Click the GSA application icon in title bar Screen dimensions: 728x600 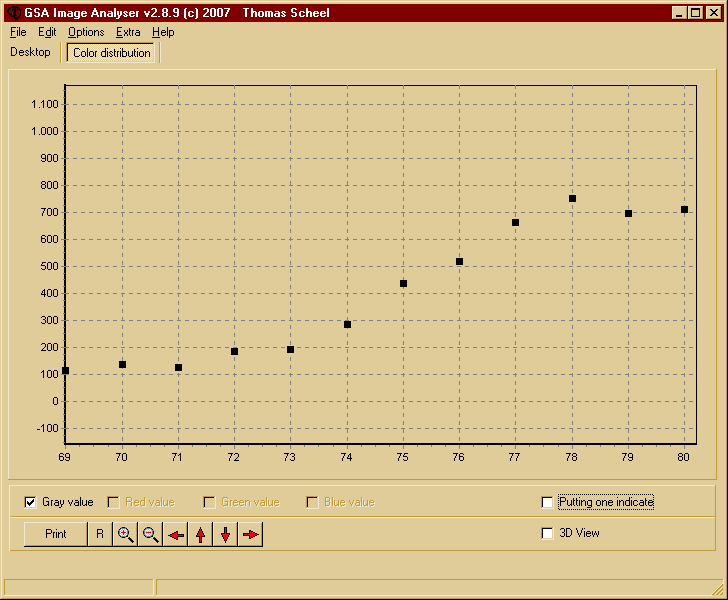14,13
